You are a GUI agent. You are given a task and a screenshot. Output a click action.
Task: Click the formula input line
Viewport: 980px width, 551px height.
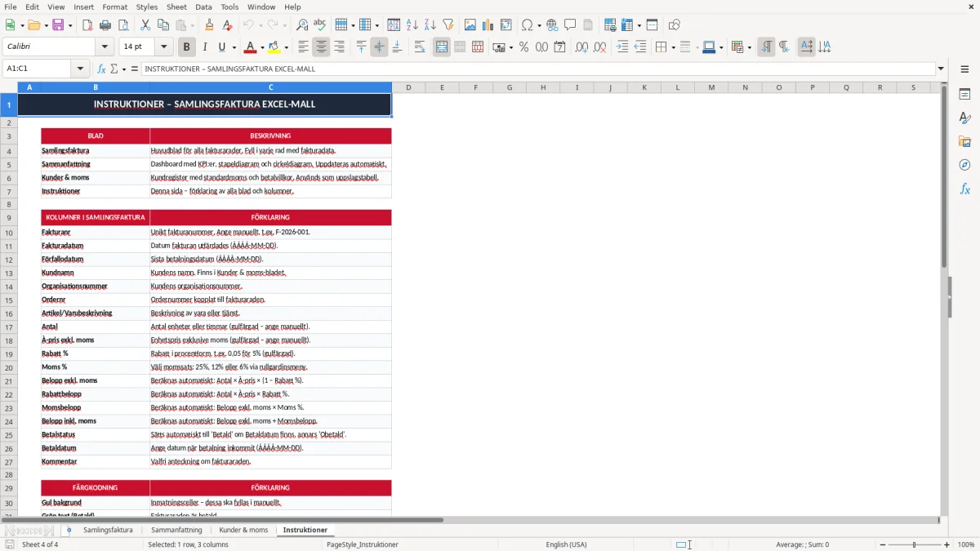click(538, 69)
